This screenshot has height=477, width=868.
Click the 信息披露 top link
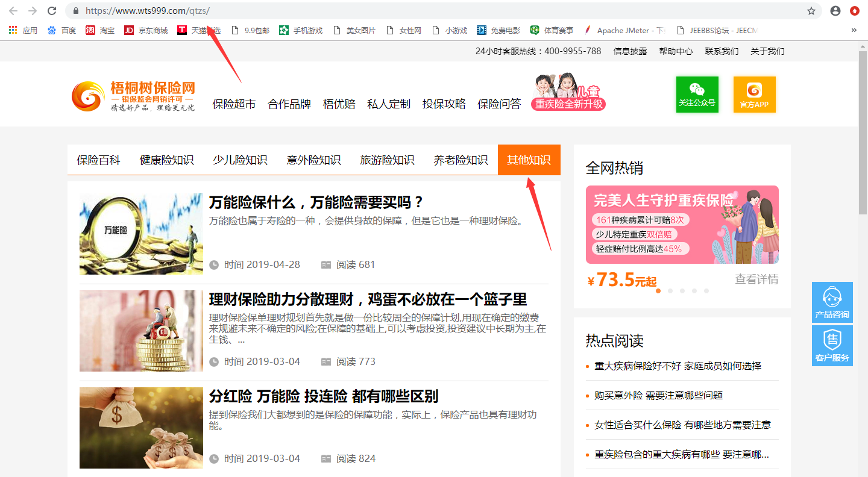630,51
